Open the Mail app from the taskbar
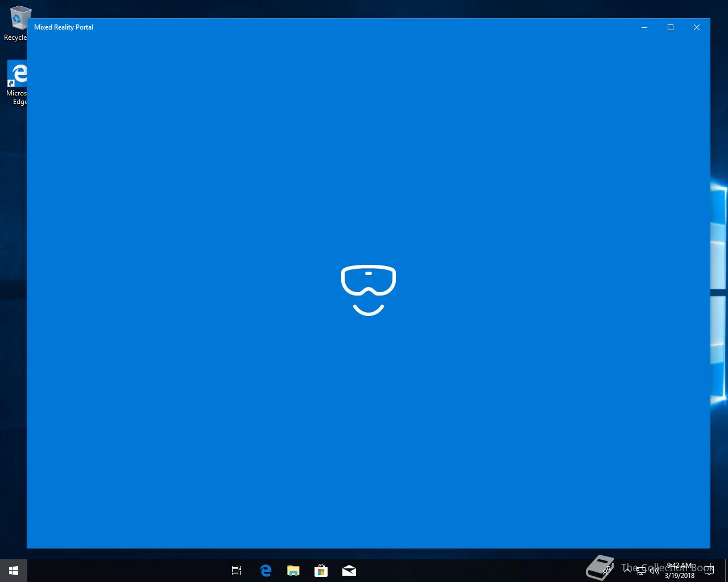The image size is (728, 582). (x=349, y=571)
